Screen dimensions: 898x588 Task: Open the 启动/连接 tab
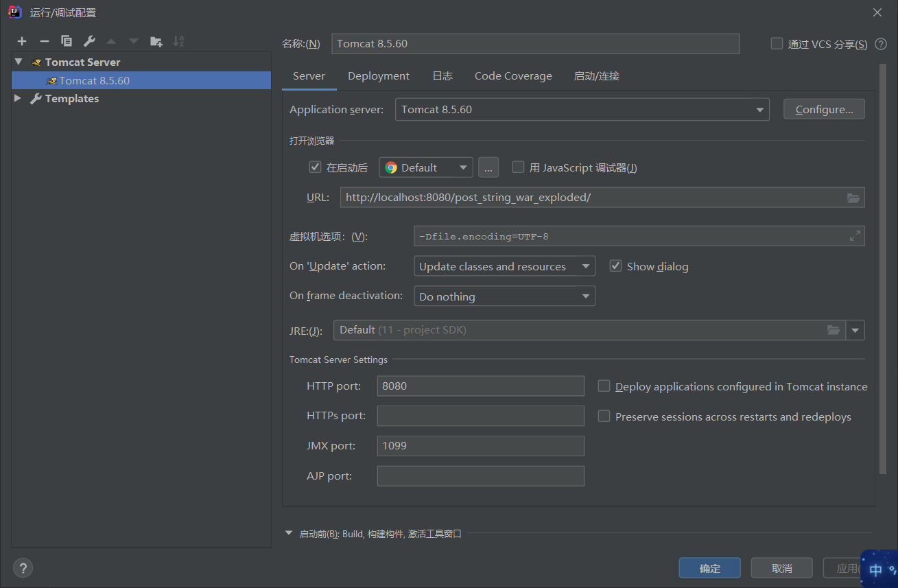pyautogui.click(x=597, y=76)
